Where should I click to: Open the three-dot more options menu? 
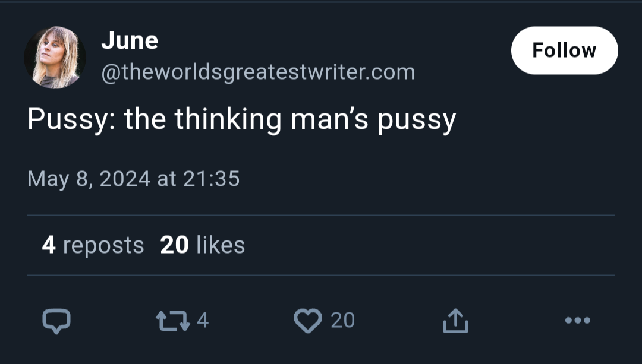[x=578, y=320]
